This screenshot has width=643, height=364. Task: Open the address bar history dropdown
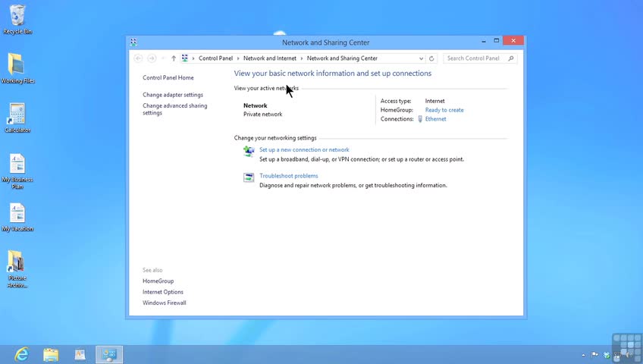pyautogui.click(x=421, y=58)
